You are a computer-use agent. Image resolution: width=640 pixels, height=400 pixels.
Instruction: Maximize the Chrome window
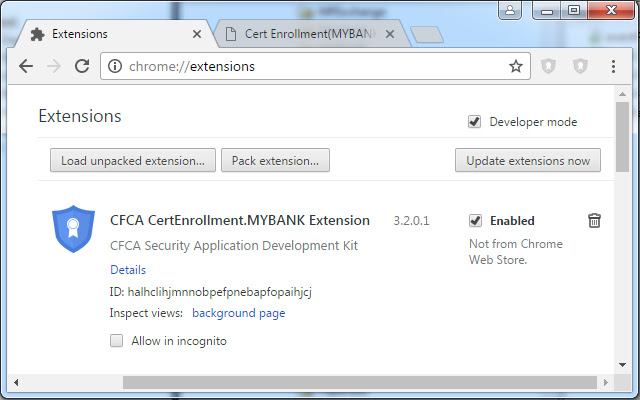click(x=574, y=11)
